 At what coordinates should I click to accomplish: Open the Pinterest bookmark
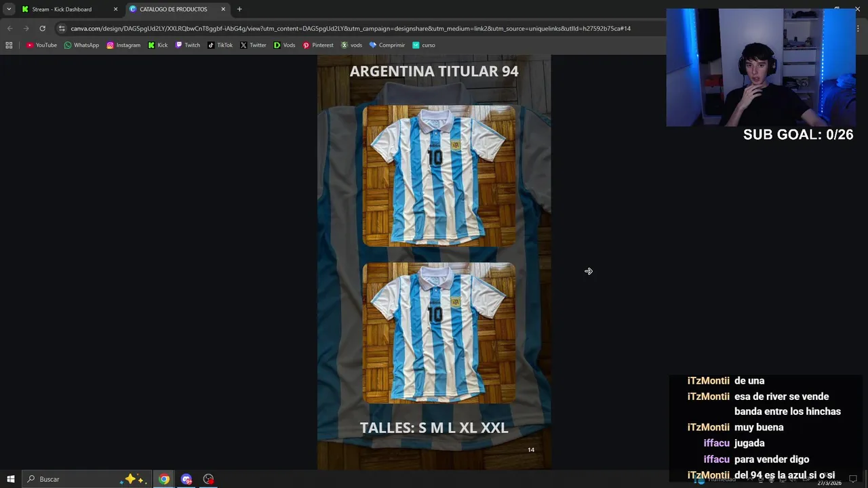click(318, 45)
